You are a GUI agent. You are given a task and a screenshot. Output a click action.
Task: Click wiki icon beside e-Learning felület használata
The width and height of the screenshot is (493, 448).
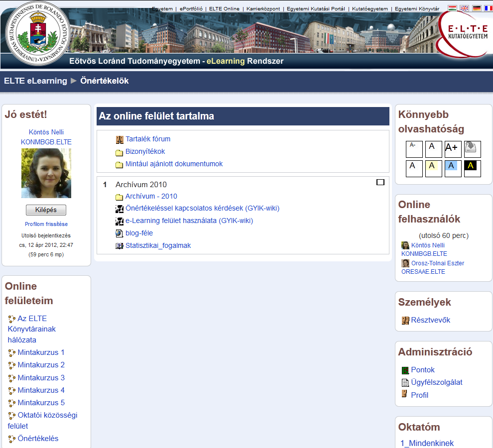pos(120,222)
